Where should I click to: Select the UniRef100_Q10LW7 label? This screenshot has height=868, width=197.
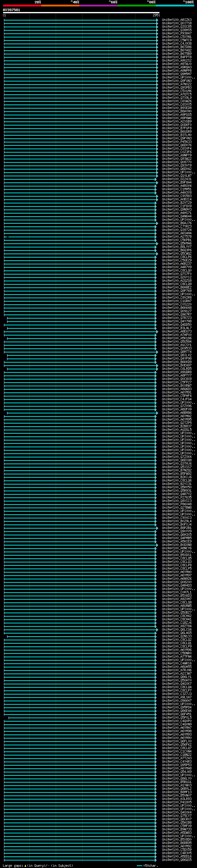pos(177,176)
